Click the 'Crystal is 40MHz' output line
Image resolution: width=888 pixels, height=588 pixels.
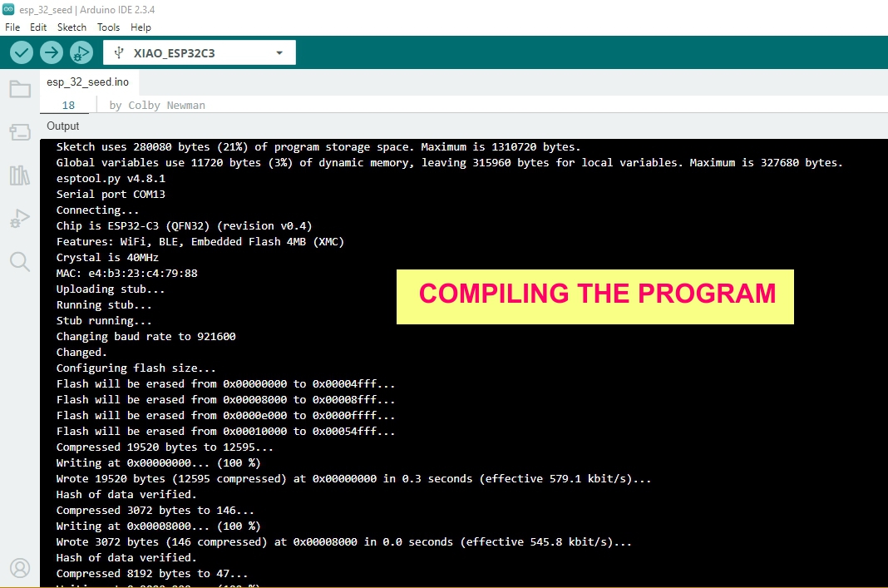[x=107, y=258]
